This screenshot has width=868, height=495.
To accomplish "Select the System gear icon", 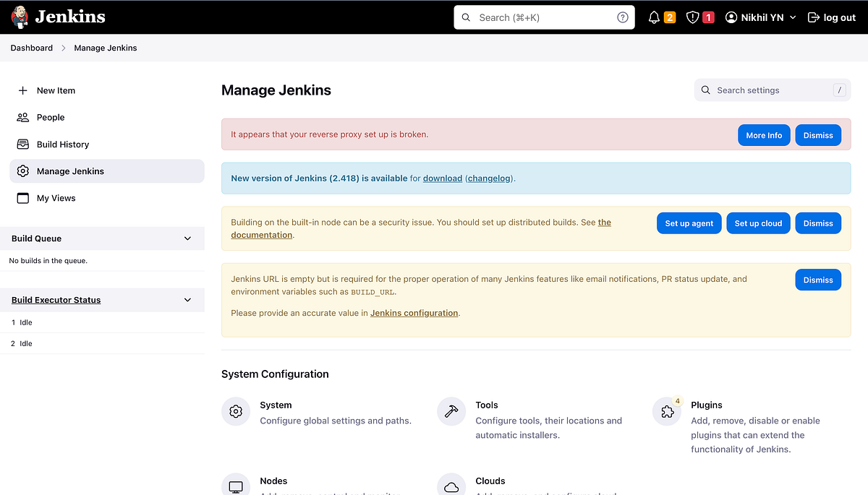I will tap(236, 411).
